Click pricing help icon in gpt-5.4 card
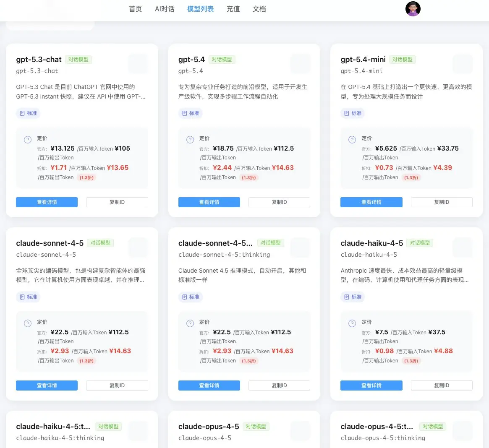This screenshot has height=448, width=489. [x=190, y=140]
